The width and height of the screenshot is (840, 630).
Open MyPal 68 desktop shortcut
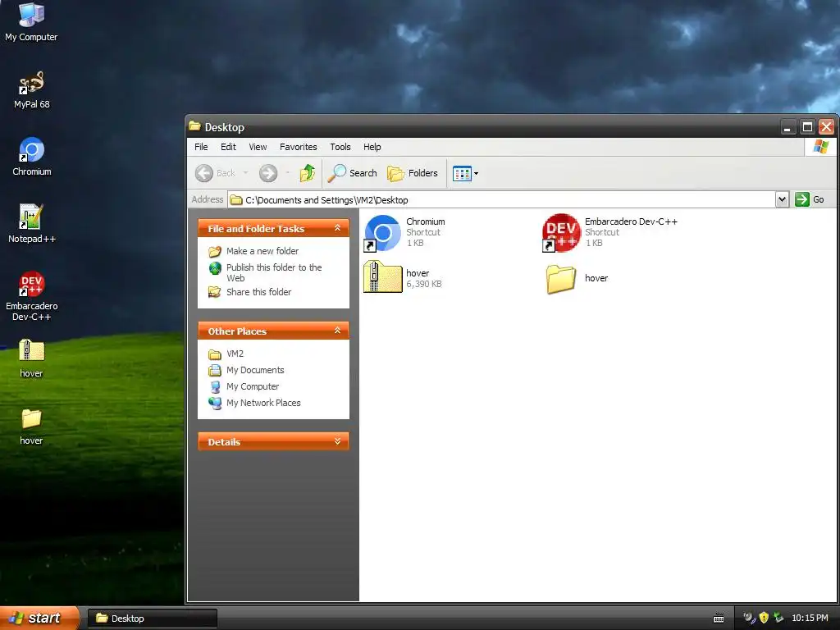(x=32, y=90)
